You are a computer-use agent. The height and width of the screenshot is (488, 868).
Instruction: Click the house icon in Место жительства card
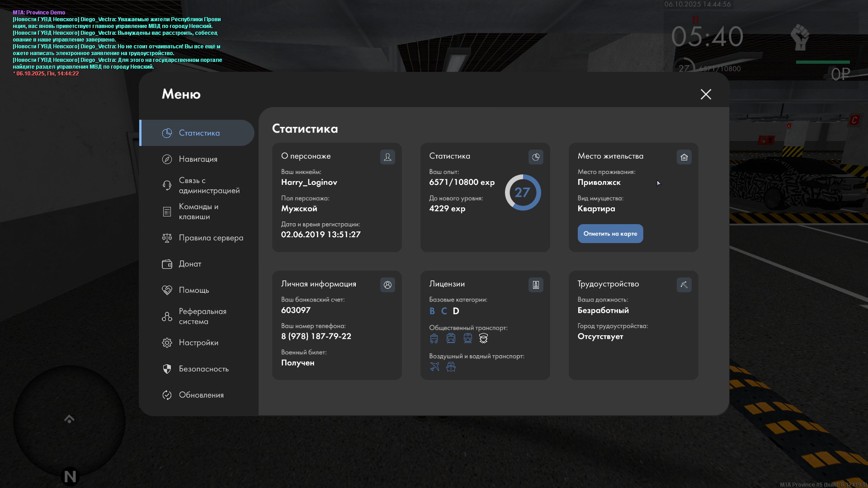coord(684,157)
